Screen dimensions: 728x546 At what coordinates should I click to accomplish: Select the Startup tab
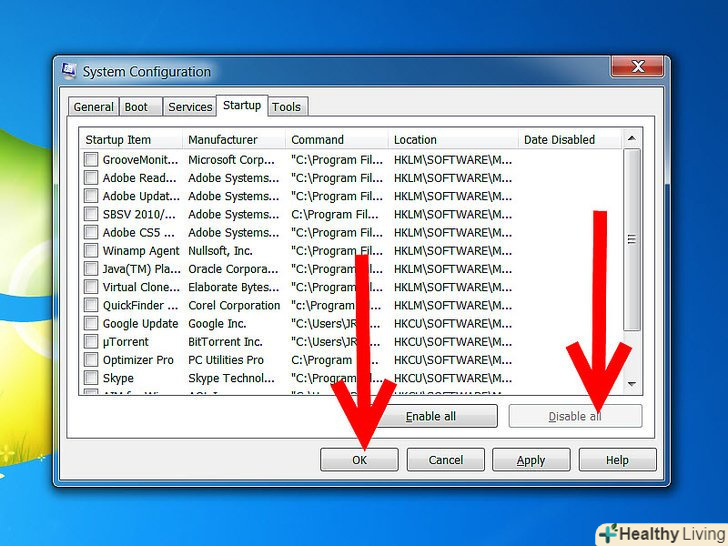242,105
